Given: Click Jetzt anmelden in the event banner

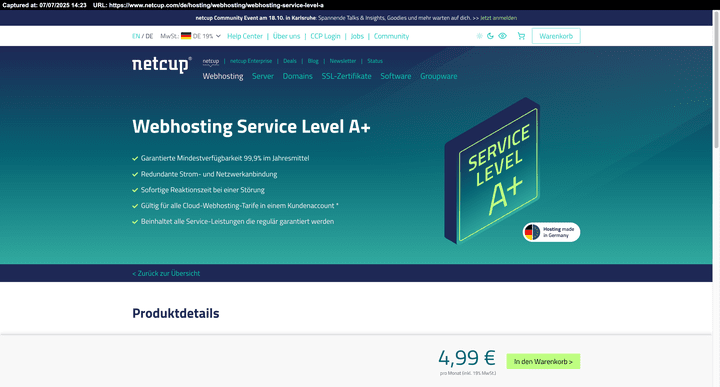Looking at the screenshot, I should (498, 18).
